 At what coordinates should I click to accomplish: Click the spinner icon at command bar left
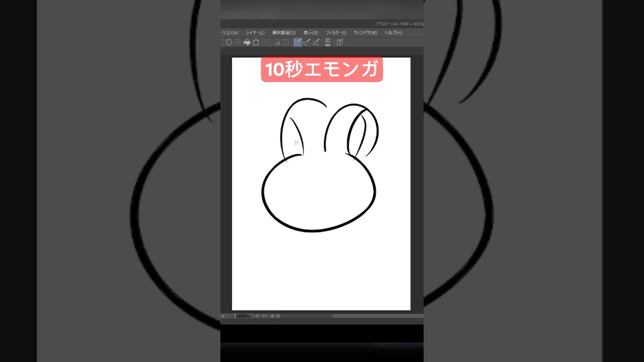pyautogui.click(x=229, y=42)
